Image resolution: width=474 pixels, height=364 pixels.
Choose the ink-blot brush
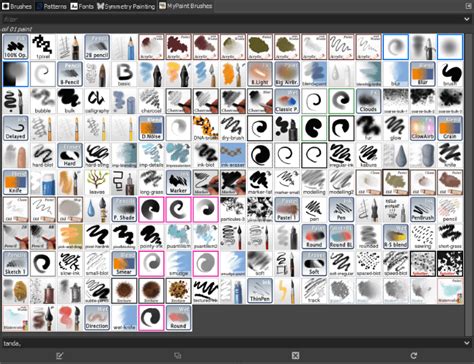(206, 155)
